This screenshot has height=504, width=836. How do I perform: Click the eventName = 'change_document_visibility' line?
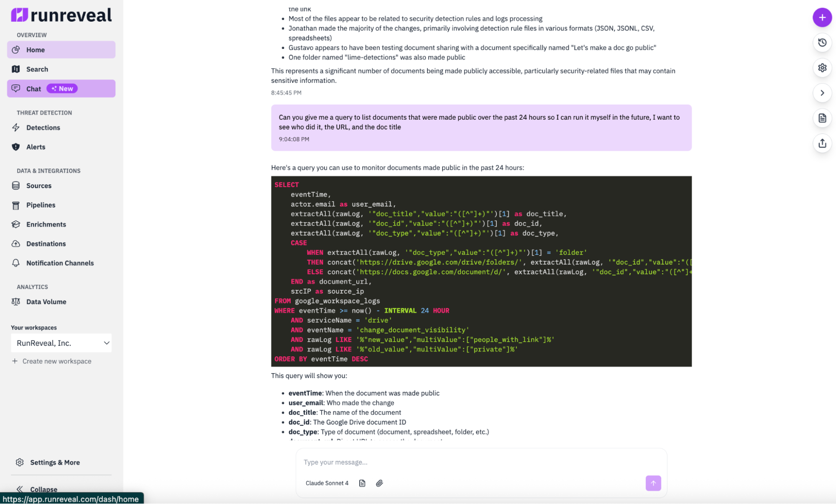click(x=380, y=330)
